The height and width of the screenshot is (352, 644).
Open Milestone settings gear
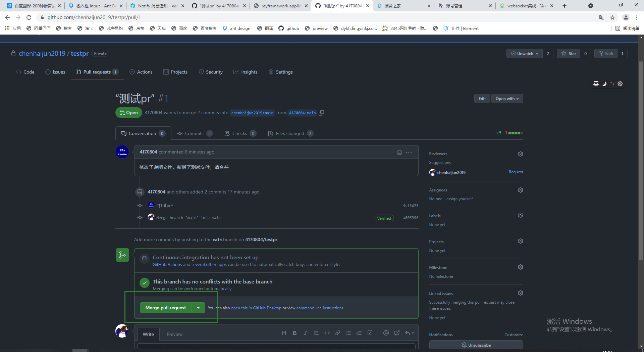click(521, 267)
